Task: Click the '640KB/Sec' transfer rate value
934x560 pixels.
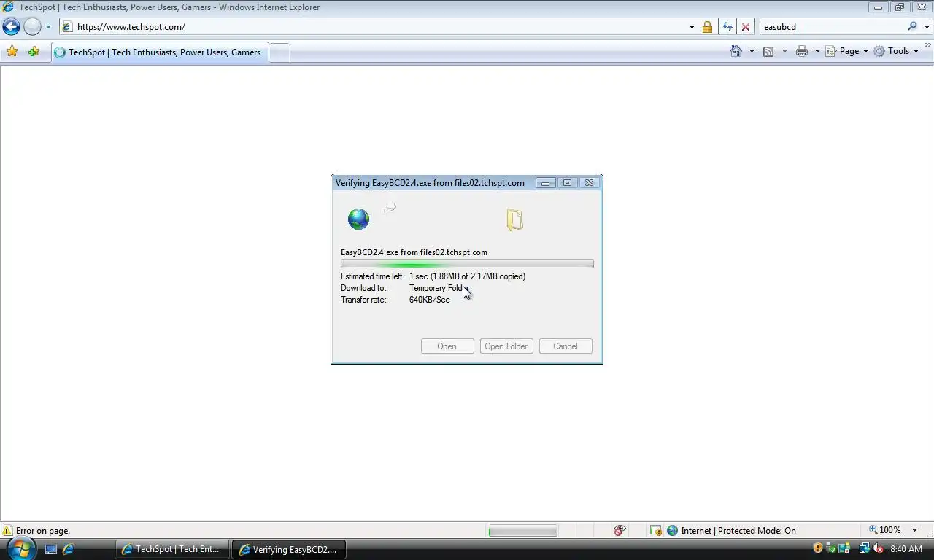Action: tap(430, 300)
